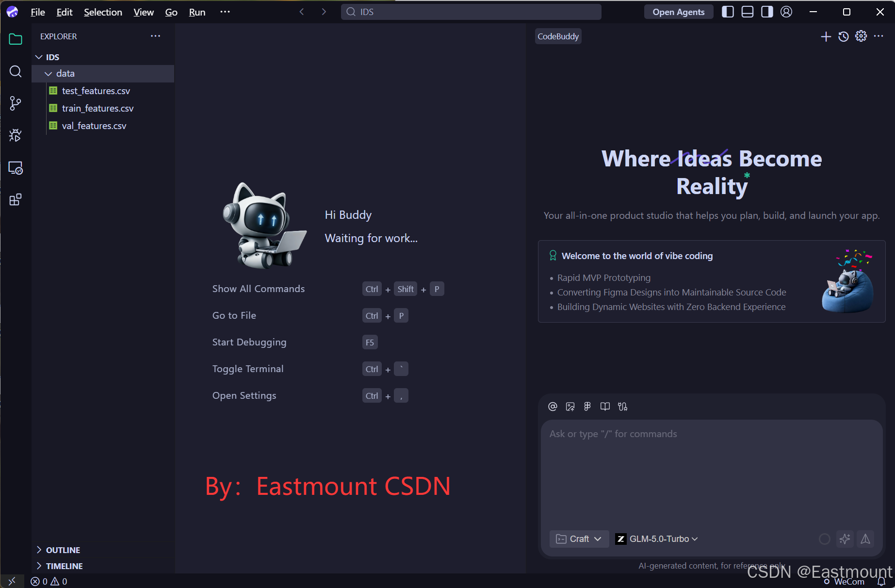The height and width of the screenshot is (588, 895).
Task: Go forward using the right navigation arrow
Action: pos(324,12)
